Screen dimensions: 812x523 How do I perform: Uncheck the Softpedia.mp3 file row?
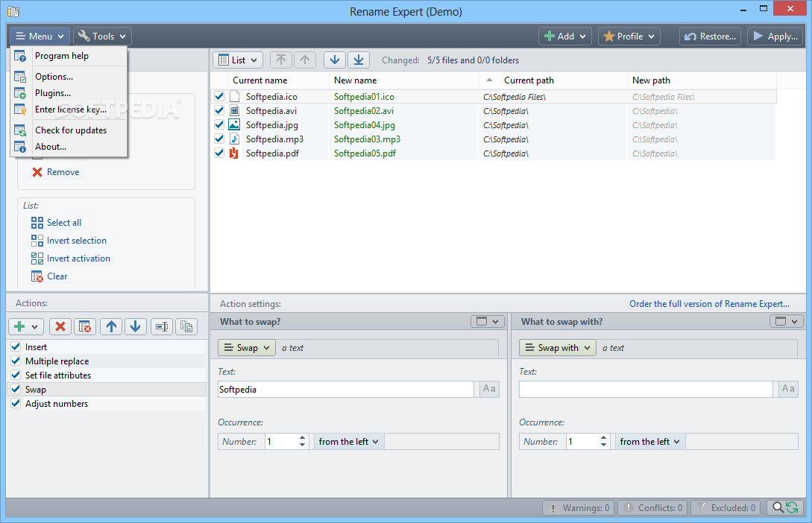219,139
